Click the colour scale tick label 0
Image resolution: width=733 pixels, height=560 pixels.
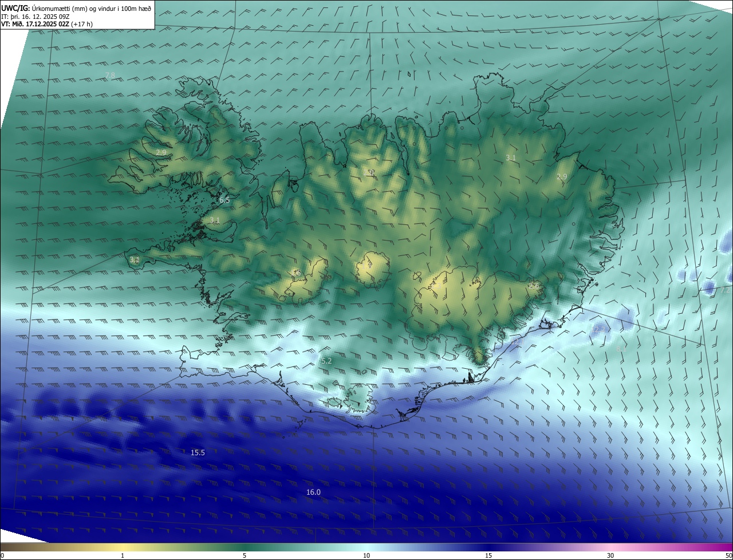[x=2, y=555]
